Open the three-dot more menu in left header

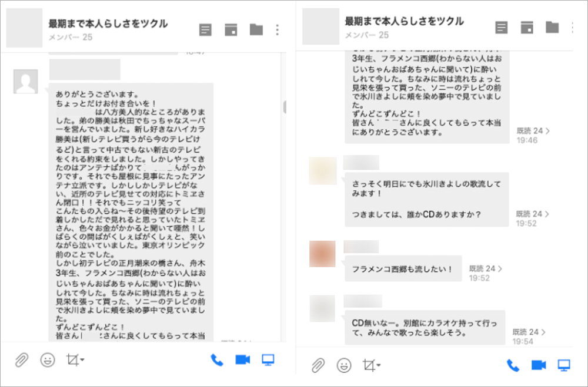pos(278,30)
